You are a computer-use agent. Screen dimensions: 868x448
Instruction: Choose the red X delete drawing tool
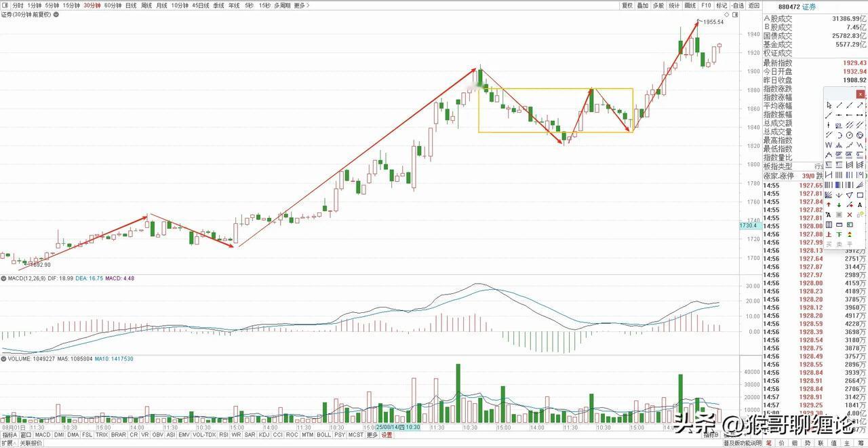coord(850,214)
